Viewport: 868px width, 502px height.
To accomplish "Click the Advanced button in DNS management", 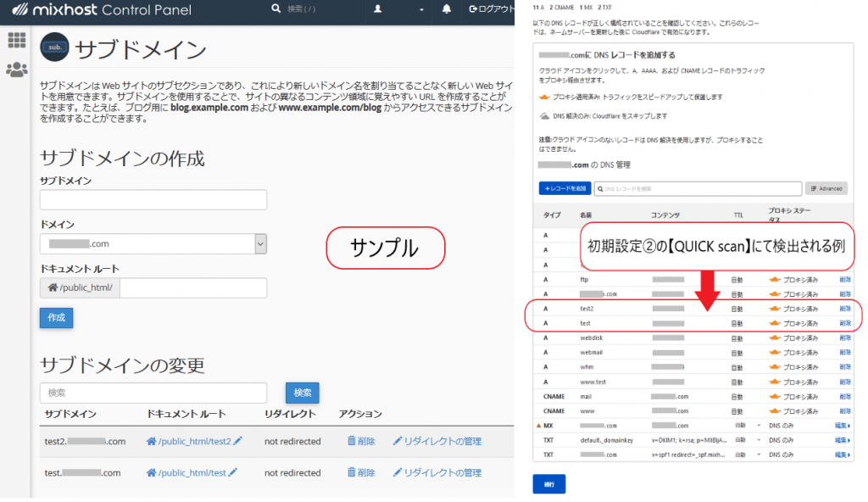I will (826, 188).
